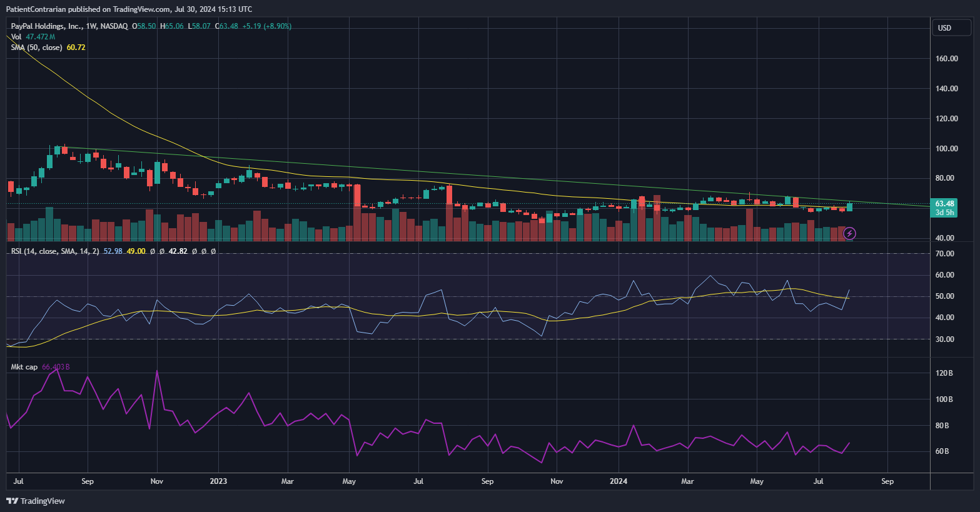The image size is (980, 512).
Task: Click the 70.00 RSI axis label
Action: click(945, 254)
